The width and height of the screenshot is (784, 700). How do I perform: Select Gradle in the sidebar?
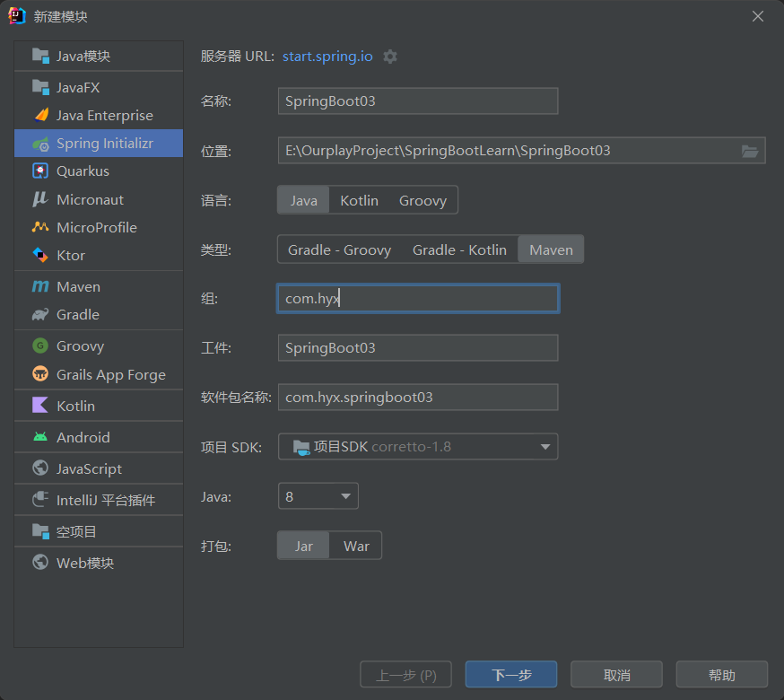click(99, 314)
